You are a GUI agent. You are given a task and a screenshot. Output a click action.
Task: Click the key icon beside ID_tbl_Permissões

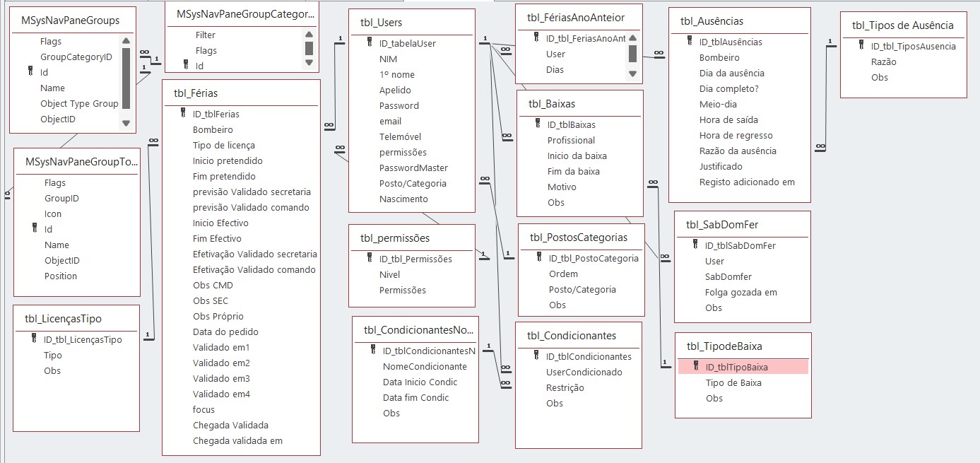(370, 258)
